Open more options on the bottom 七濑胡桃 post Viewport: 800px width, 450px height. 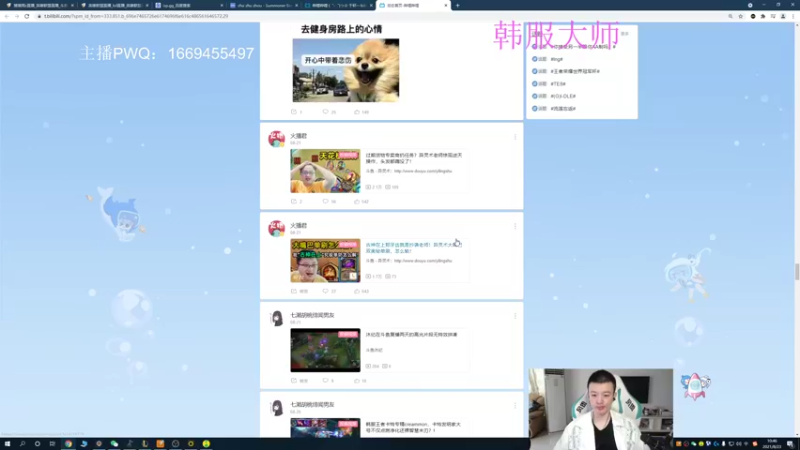coord(515,406)
